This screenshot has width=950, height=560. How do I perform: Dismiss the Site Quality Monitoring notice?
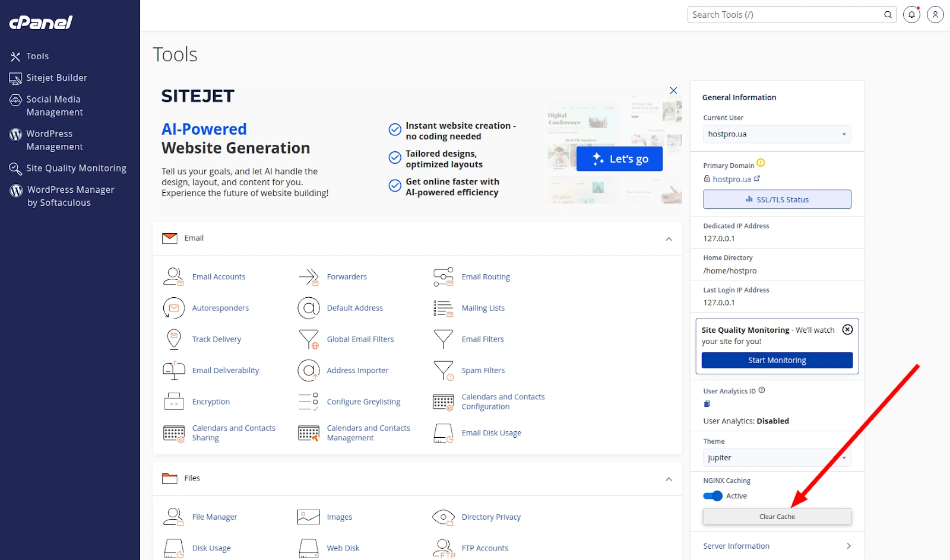(x=847, y=330)
